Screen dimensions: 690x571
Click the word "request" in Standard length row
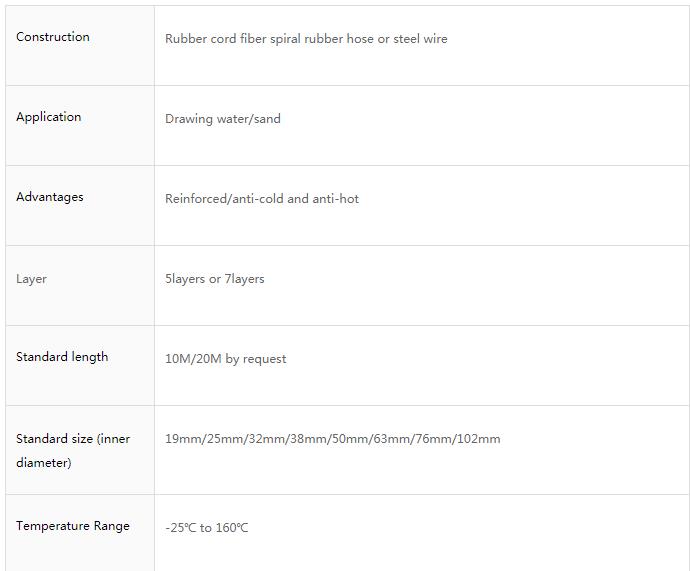click(263, 359)
